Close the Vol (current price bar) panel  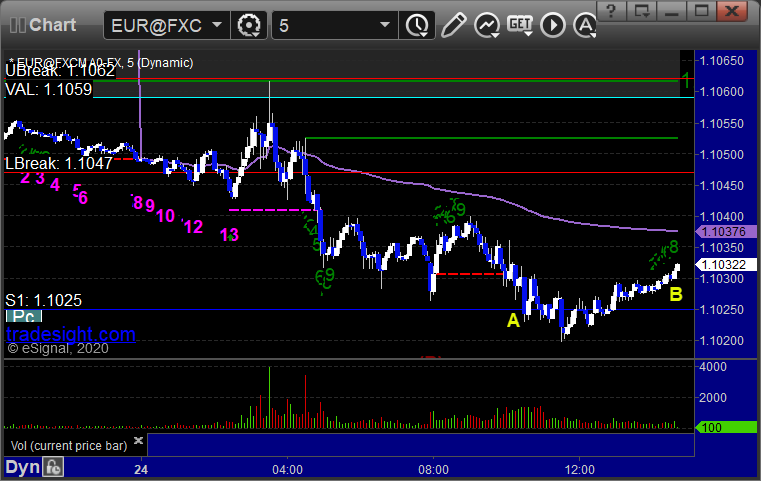pyautogui.click(x=138, y=440)
